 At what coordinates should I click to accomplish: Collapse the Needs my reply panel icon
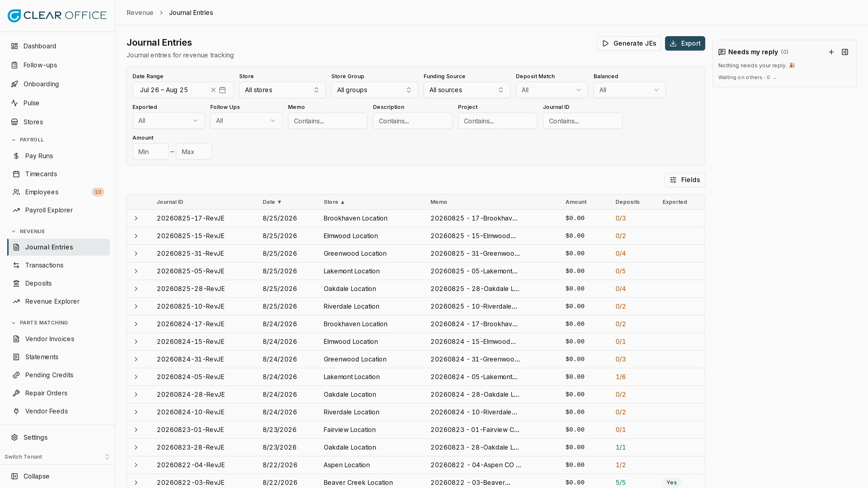845,52
